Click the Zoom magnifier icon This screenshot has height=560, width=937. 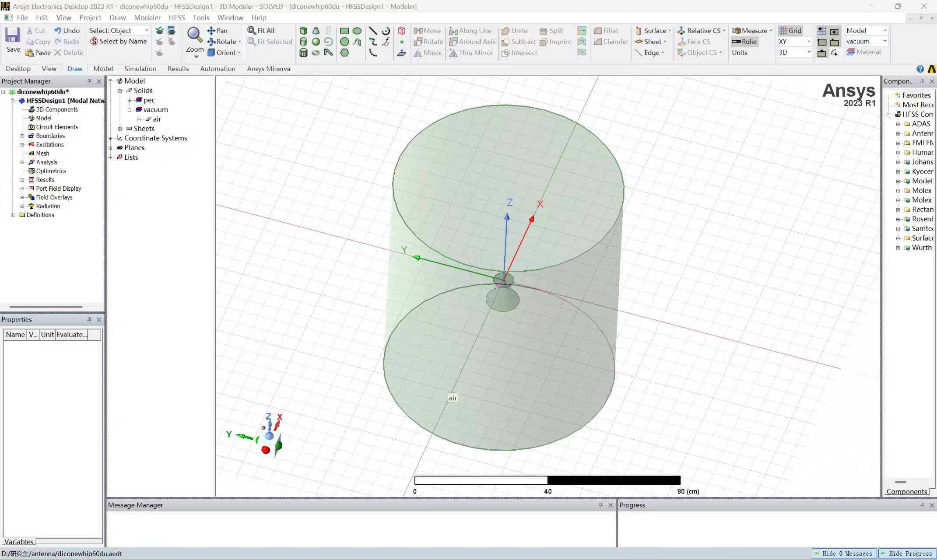[194, 35]
